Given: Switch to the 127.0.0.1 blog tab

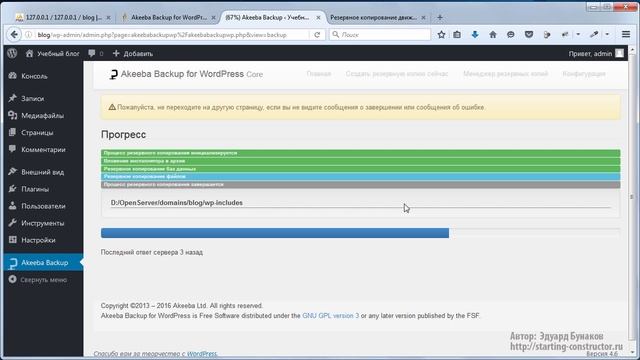Looking at the screenshot, I should click(63, 18).
